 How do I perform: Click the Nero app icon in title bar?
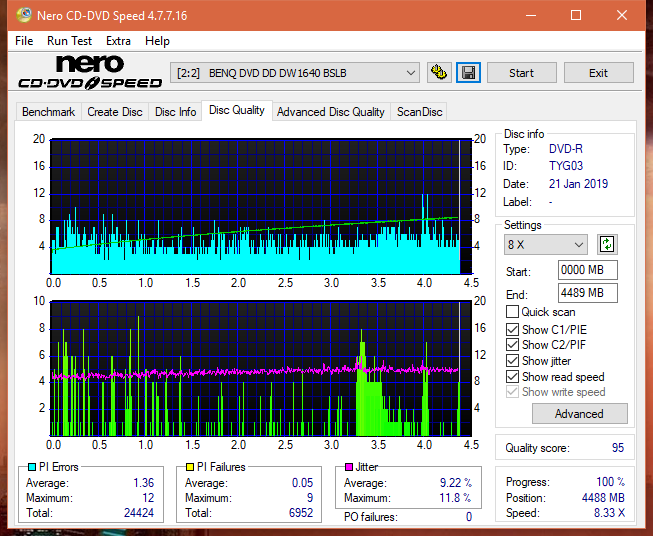(24, 15)
